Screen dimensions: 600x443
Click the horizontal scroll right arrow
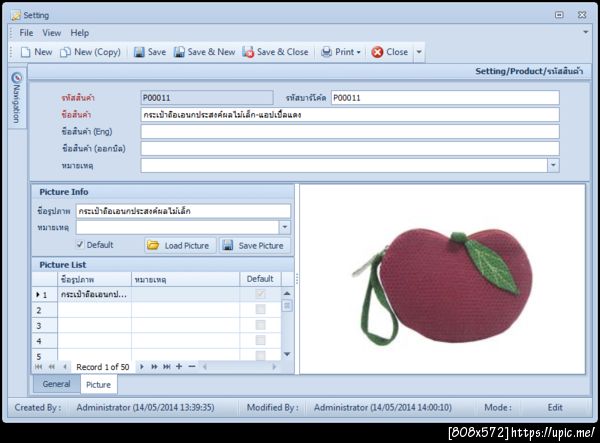click(274, 367)
